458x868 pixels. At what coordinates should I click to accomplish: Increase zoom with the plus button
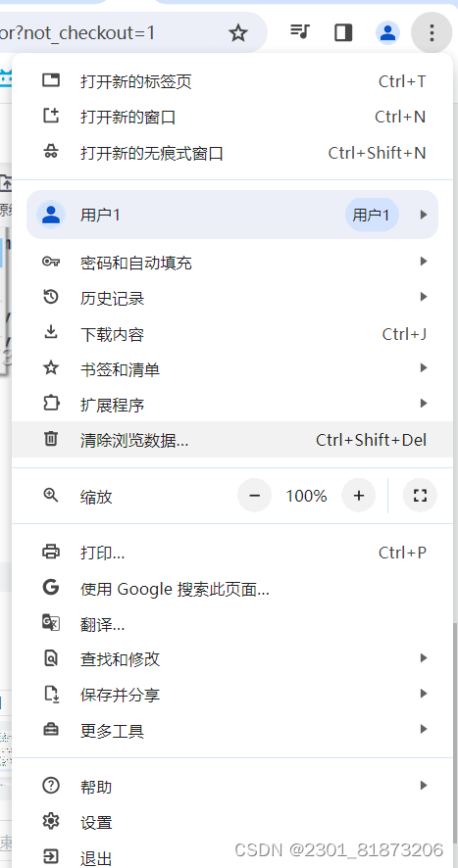coord(359,496)
